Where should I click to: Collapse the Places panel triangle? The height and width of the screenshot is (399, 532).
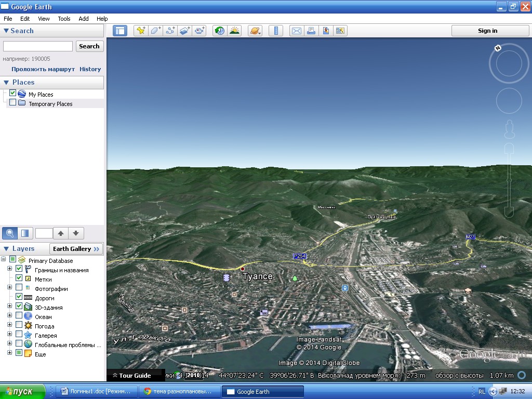click(6, 83)
